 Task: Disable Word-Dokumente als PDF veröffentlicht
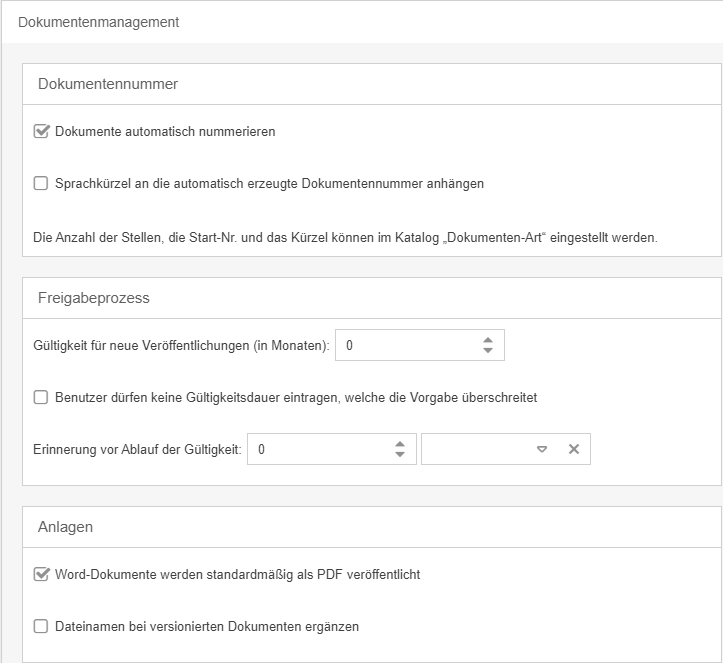(x=41, y=574)
